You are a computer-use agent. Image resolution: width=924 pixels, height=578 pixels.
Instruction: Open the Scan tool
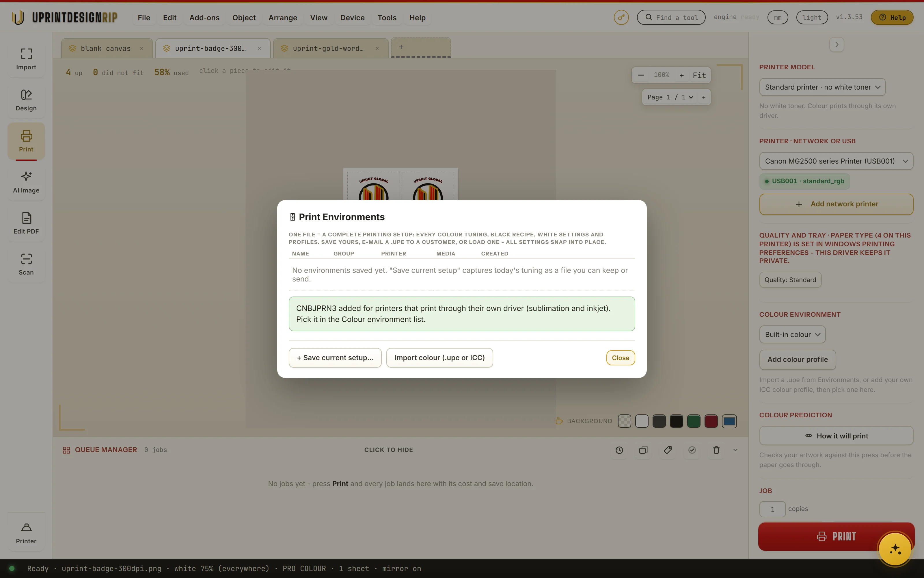click(x=26, y=264)
